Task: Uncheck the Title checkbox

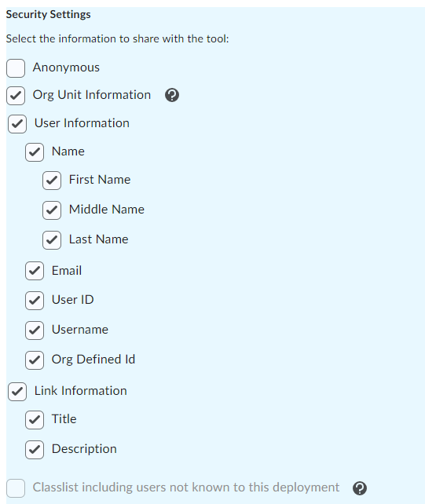Action: point(35,420)
